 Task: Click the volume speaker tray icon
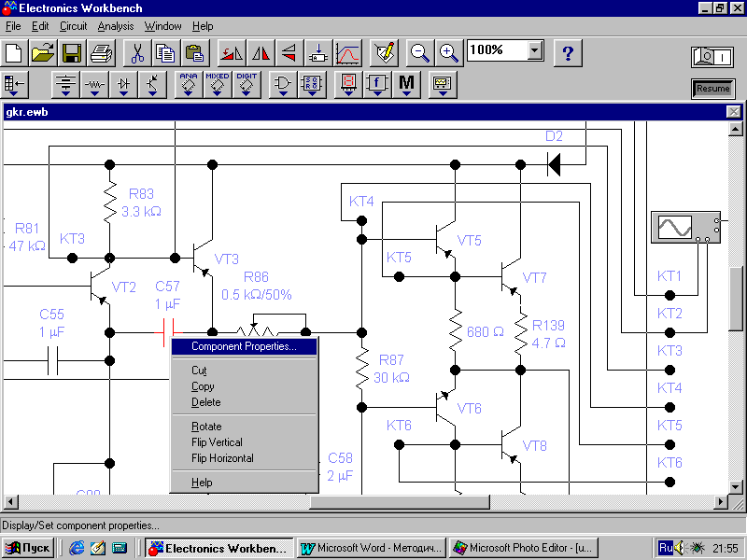pos(680,548)
